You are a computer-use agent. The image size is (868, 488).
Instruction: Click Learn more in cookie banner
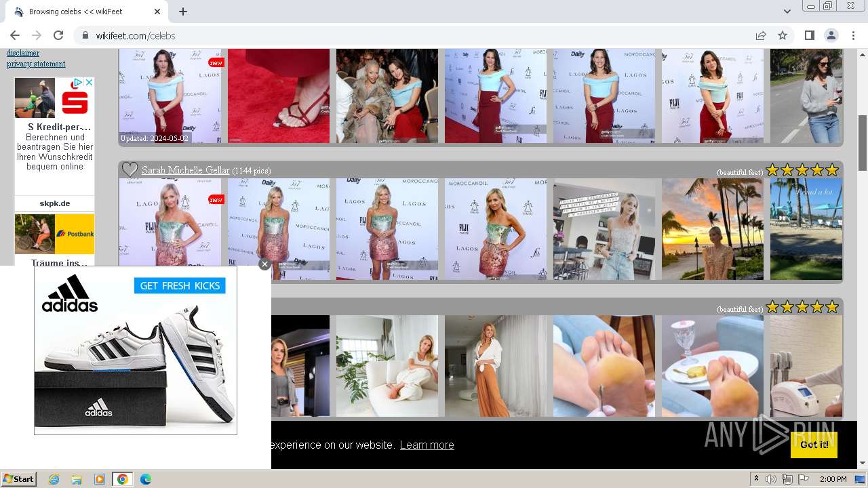(427, 445)
